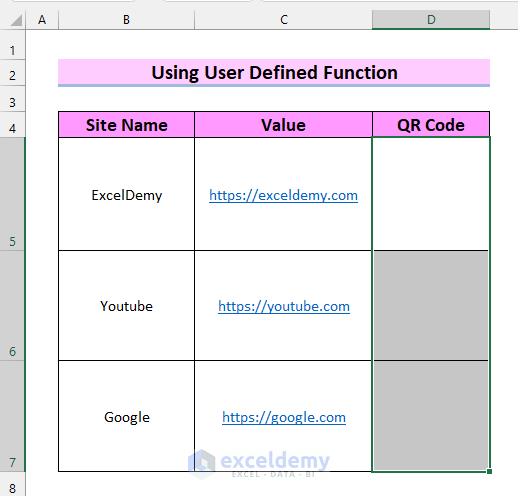
Task: Click the 'Site Name' header cell
Action: pyautogui.click(x=126, y=125)
